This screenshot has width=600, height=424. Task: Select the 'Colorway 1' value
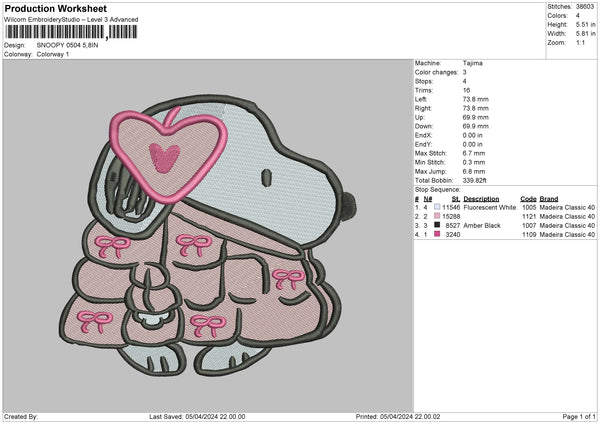click(x=53, y=54)
